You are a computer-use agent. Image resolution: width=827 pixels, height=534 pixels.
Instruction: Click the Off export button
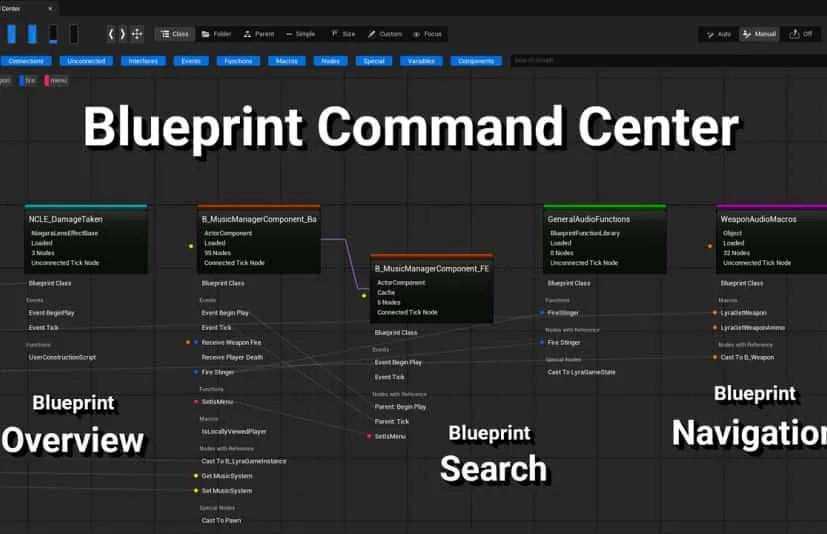[801, 34]
